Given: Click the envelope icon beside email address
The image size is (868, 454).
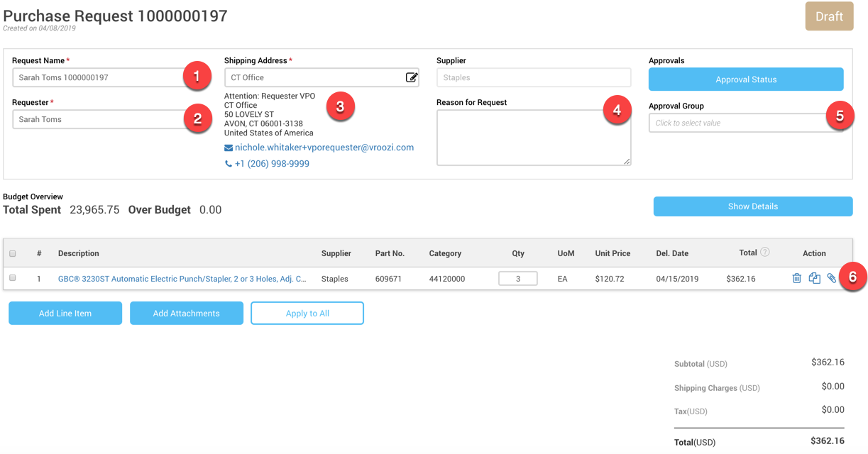Looking at the screenshot, I should click(229, 148).
